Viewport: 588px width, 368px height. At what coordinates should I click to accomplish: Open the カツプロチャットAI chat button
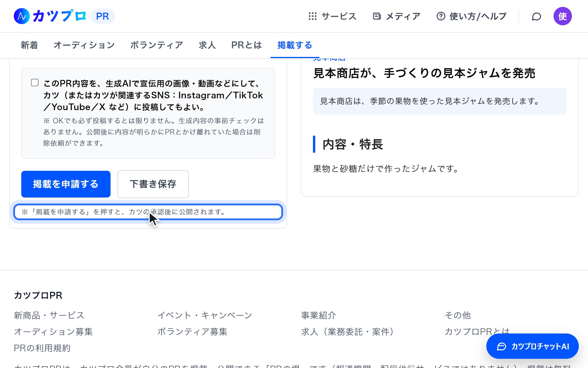tap(532, 346)
